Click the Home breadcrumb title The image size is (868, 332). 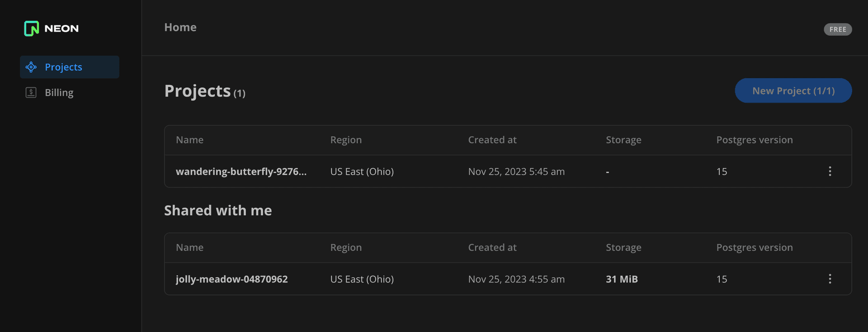180,28
